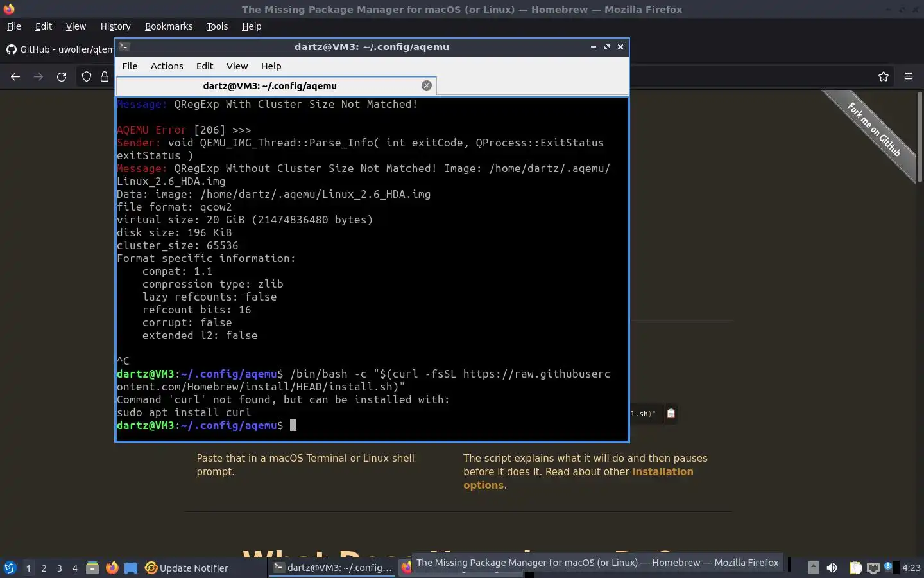Image resolution: width=924 pixels, height=578 pixels.
Task: Open terminal Help menu
Action: point(271,66)
